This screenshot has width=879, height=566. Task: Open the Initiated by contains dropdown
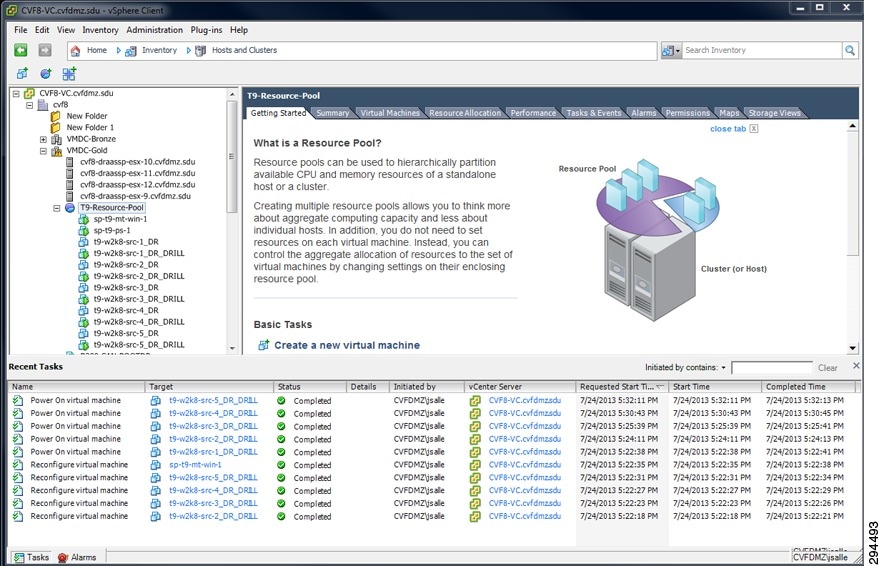tap(723, 368)
